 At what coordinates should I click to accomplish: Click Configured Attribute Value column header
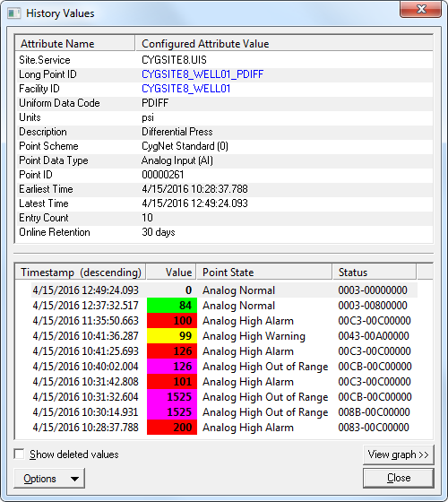[284, 44]
